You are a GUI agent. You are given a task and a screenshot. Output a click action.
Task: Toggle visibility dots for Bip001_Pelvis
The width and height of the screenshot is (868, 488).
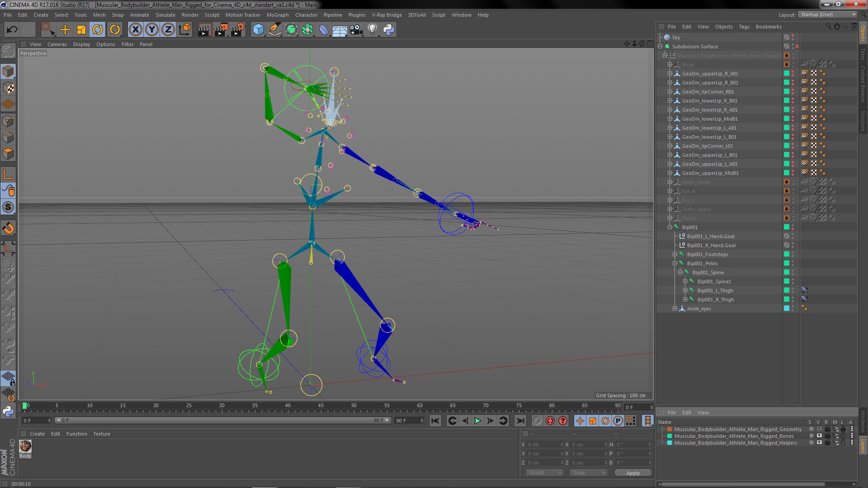click(793, 263)
